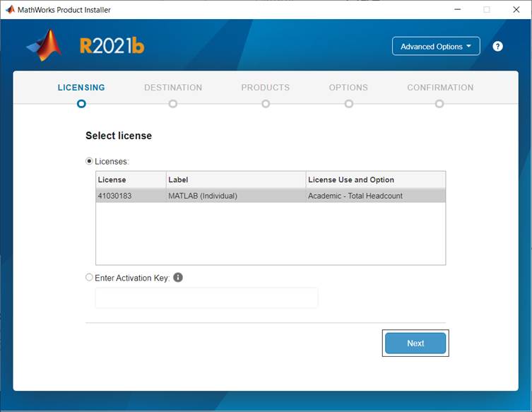This screenshot has height=412, width=532.
Task: Go to the OPTIONS step tab
Action: click(348, 88)
